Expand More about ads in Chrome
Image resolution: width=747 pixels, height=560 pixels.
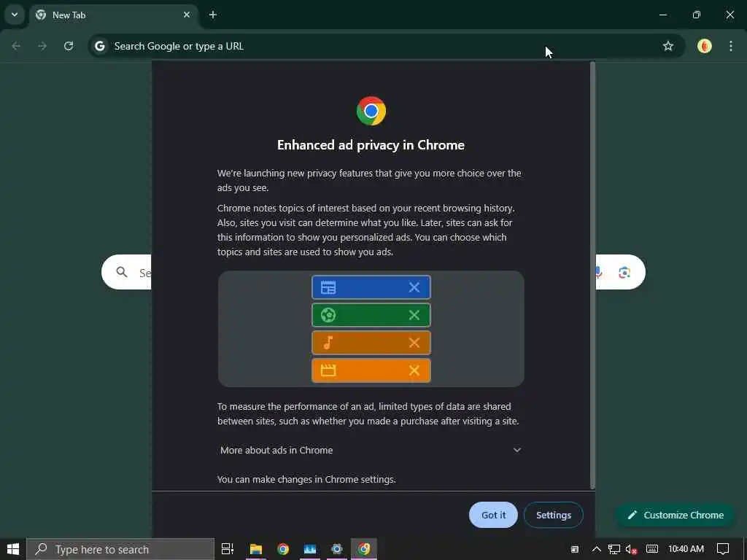click(x=371, y=450)
